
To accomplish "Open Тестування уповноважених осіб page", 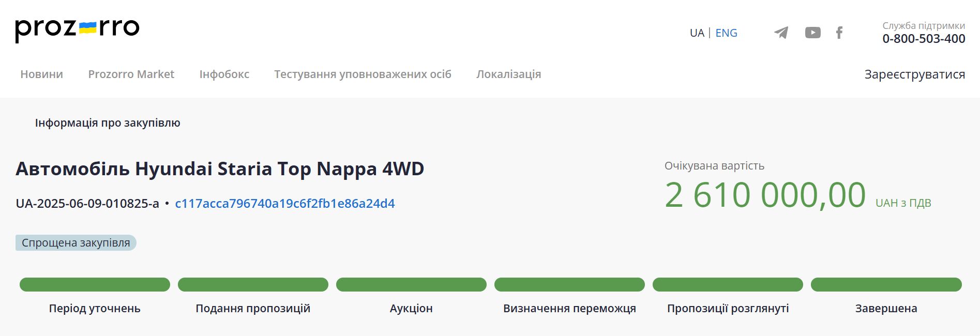I will coord(363,74).
